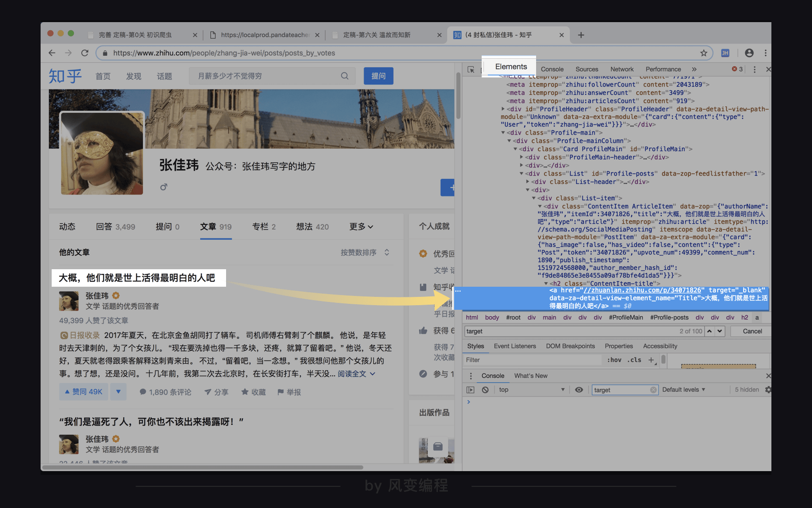Select the 想法 420 profile tab
This screenshot has height=508, width=812.
[312, 226]
